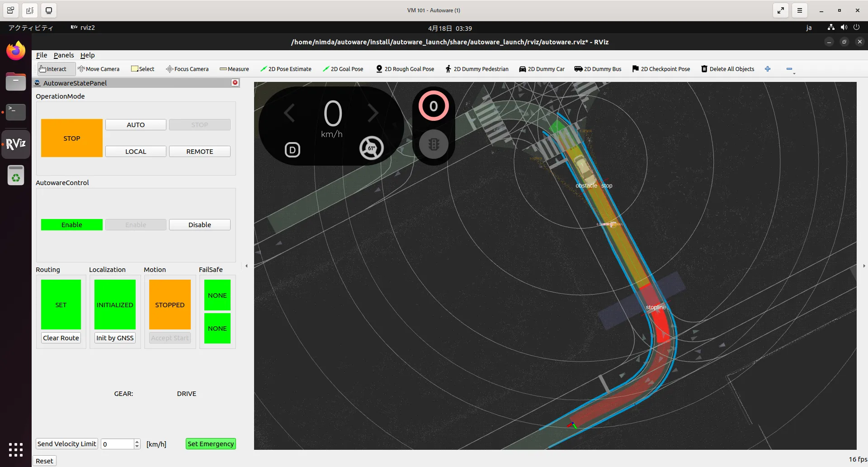Collapse the left panel with arrow handle
Screen dimensions: 868x467
pyautogui.click(x=246, y=266)
